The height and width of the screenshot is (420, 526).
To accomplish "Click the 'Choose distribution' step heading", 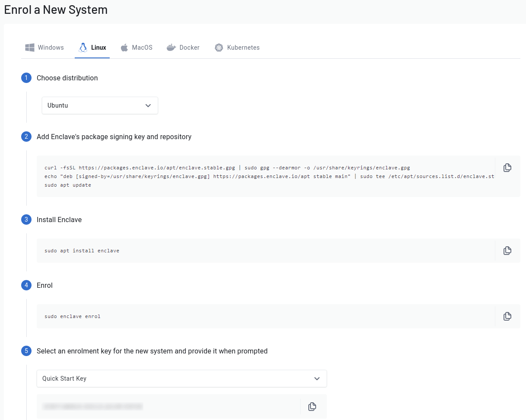I will pos(67,78).
